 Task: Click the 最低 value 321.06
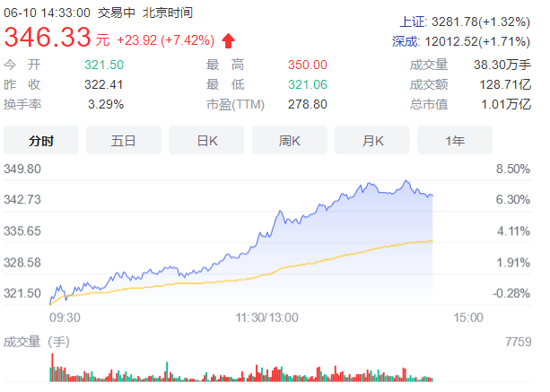pyautogui.click(x=308, y=84)
